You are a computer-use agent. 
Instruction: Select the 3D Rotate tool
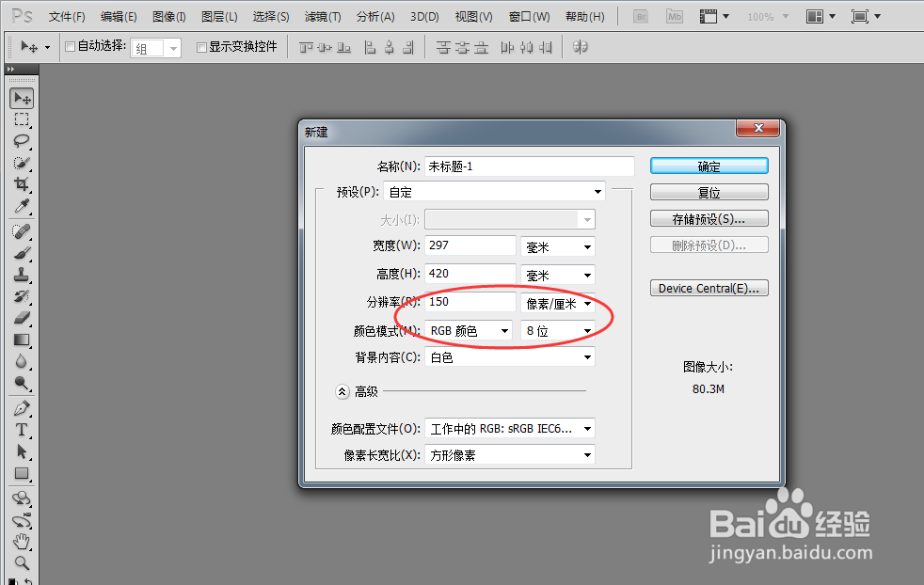22,499
